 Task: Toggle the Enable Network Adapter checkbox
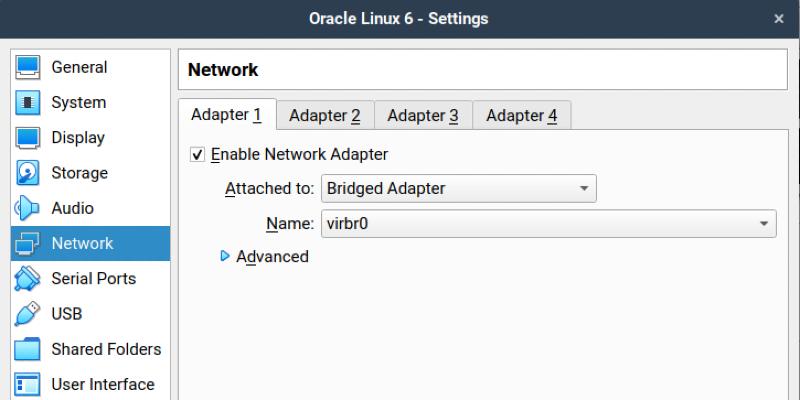[x=197, y=155]
